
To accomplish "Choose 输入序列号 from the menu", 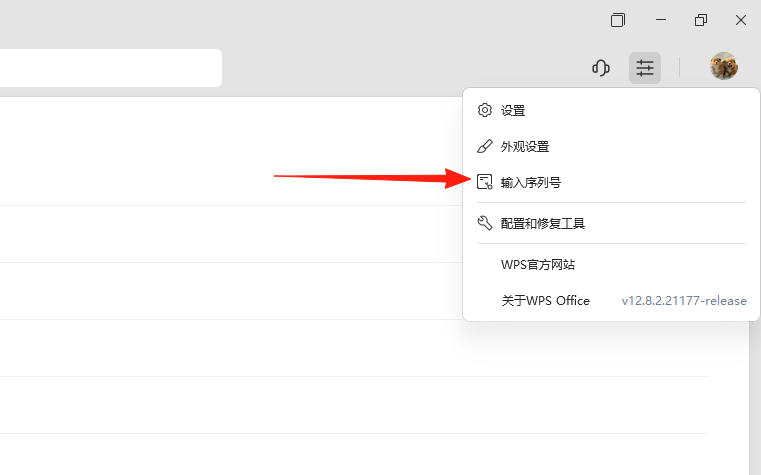I will coord(611,182).
